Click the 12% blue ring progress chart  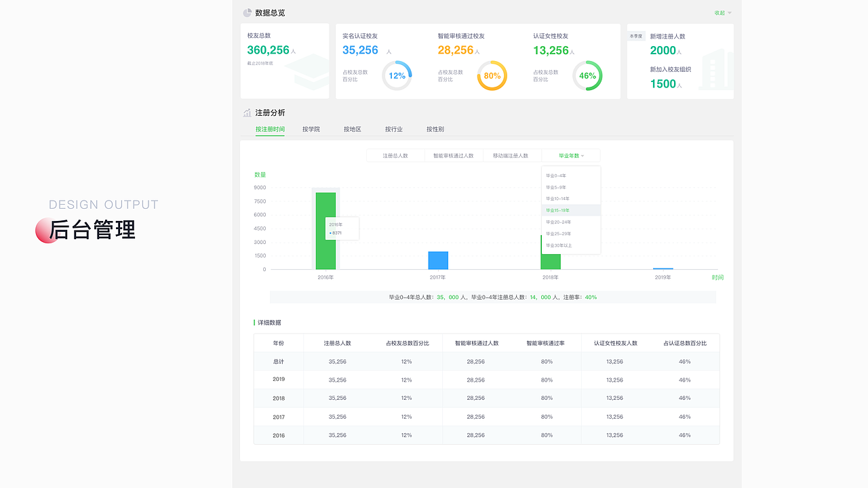[397, 76]
